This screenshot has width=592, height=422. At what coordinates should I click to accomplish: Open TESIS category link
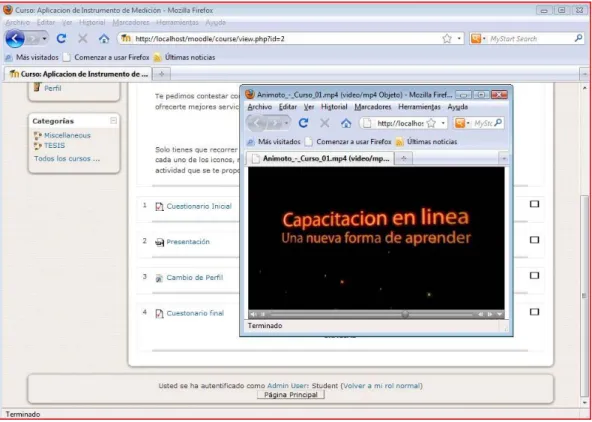tap(54, 146)
